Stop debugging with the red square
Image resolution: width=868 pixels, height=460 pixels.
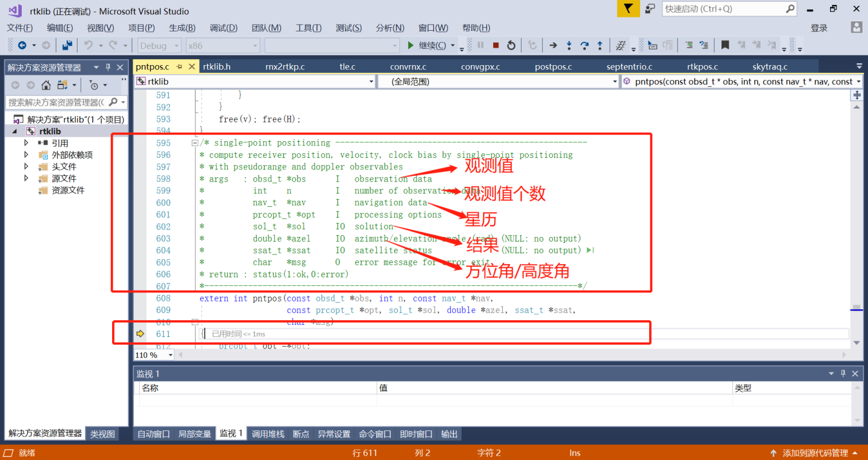495,45
